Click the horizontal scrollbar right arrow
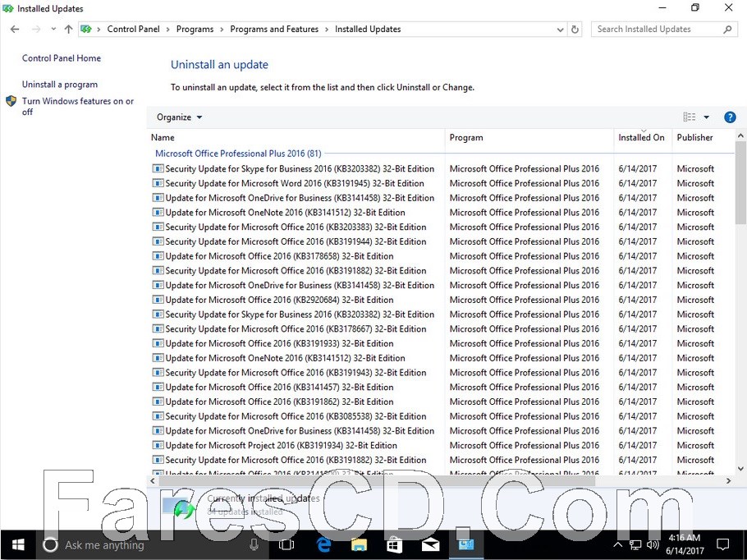 point(728,481)
